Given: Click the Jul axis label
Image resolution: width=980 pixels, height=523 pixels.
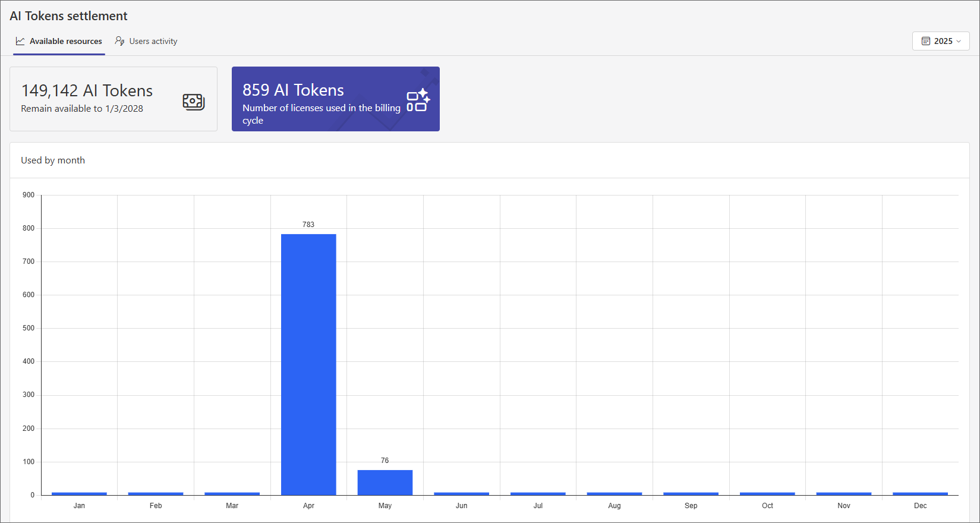Looking at the screenshot, I should click(x=538, y=506).
